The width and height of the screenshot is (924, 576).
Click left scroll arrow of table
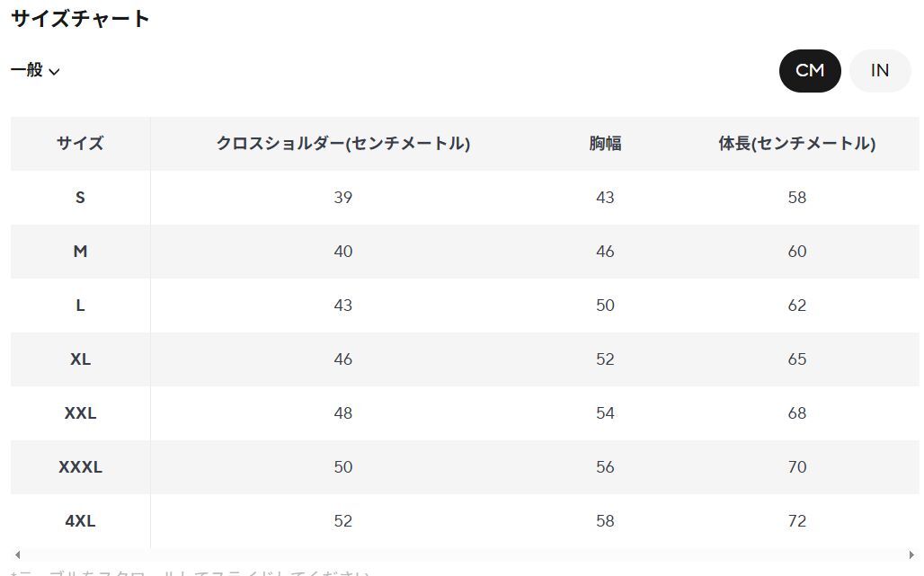tap(17, 555)
